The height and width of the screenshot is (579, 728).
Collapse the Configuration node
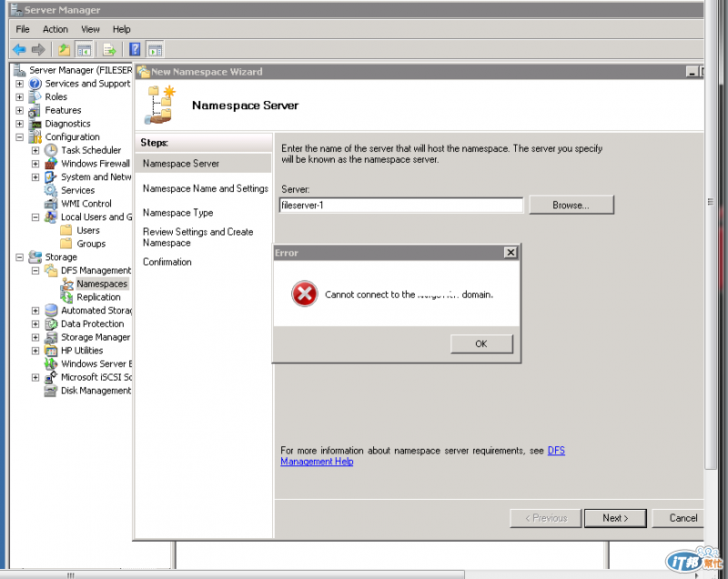19,137
